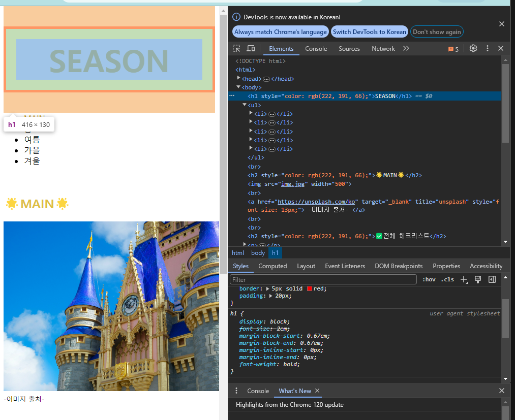Activate the inspect element picker icon

(236, 49)
